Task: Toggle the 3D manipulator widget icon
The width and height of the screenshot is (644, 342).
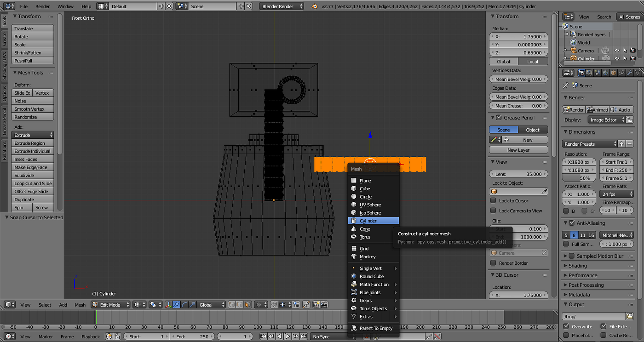Action: (x=169, y=304)
